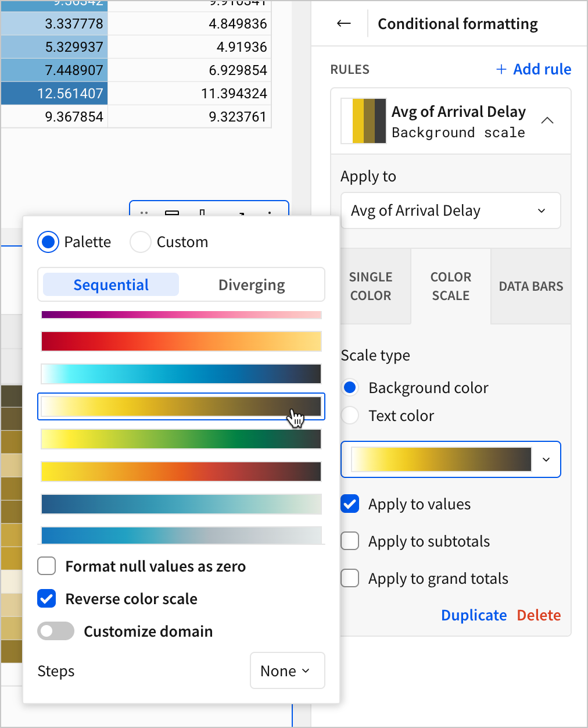The height and width of the screenshot is (728, 588).
Task: Click the back arrow beside Conditional formatting
Action: 344,24
